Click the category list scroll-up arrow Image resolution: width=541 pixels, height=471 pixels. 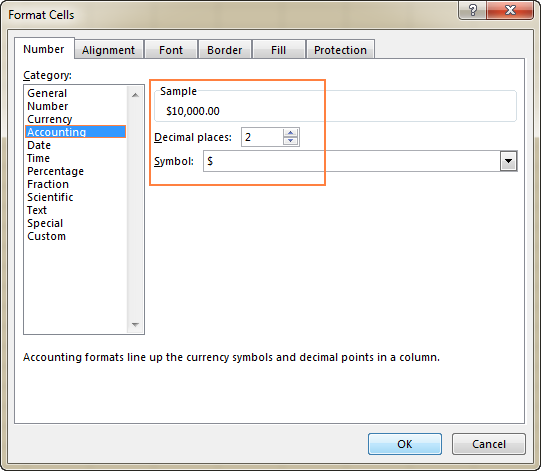point(135,95)
